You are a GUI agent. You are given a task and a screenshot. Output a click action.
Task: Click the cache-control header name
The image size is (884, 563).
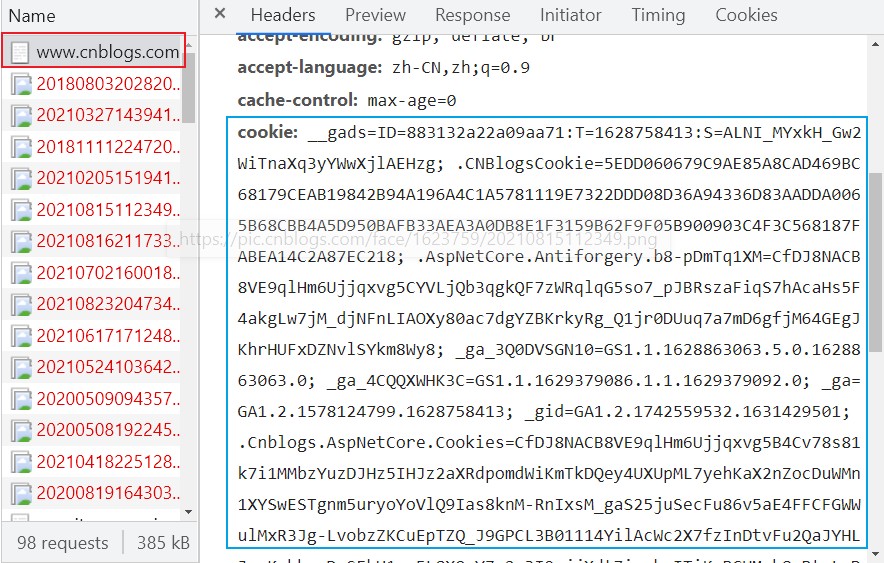pyautogui.click(x=297, y=100)
